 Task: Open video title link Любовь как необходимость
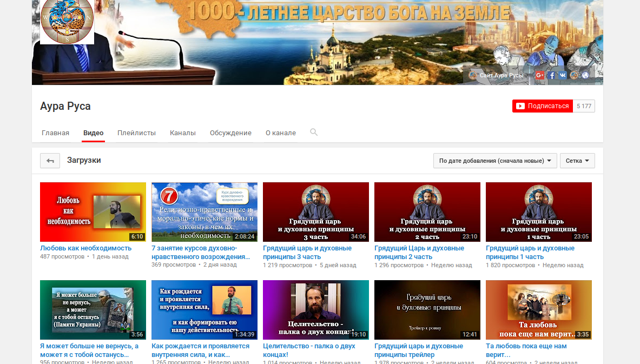click(85, 248)
